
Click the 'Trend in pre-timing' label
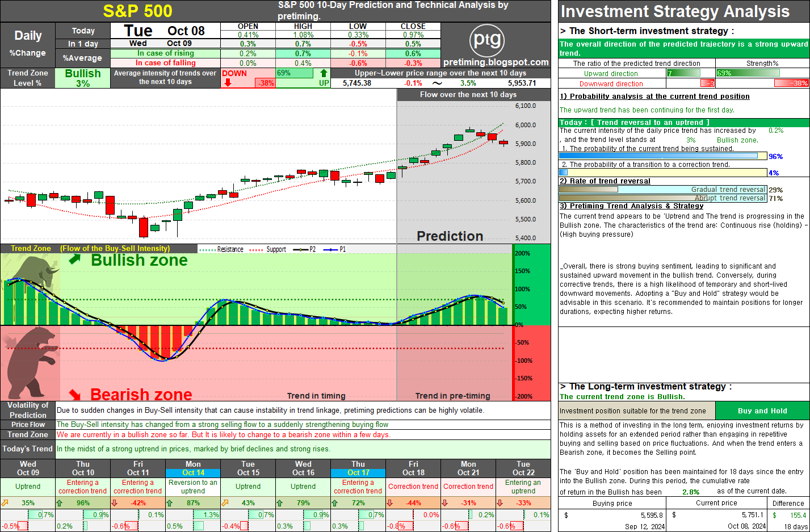[x=452, y=396]
